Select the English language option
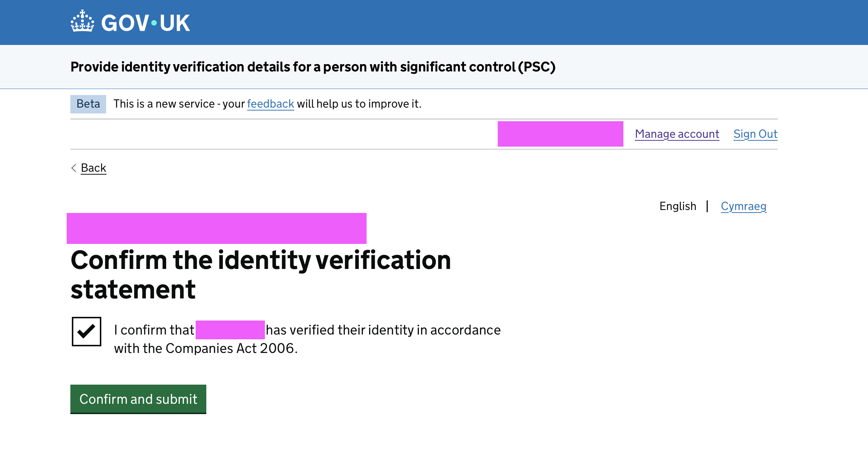868x462 pixels. coord(678,206)
